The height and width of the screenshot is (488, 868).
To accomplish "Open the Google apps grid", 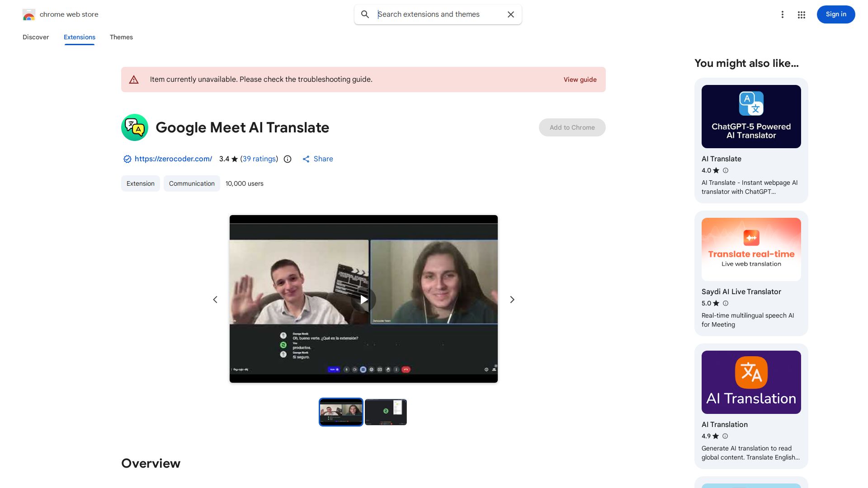I will [801, 14].
